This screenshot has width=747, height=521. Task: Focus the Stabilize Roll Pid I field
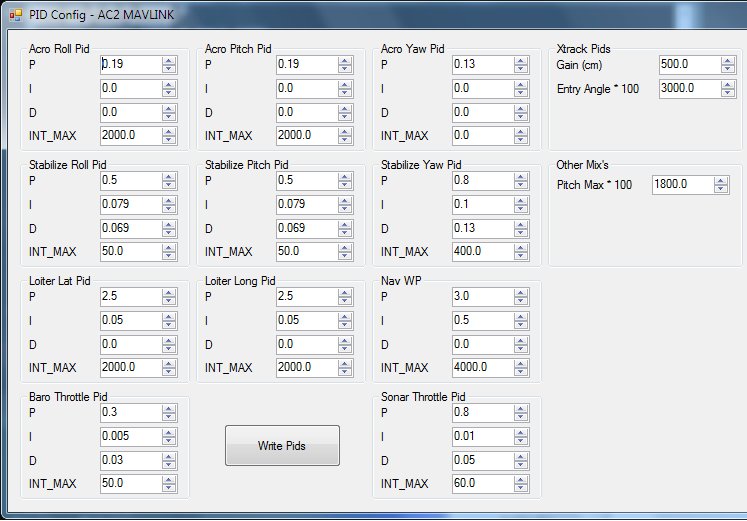[128, 204]
